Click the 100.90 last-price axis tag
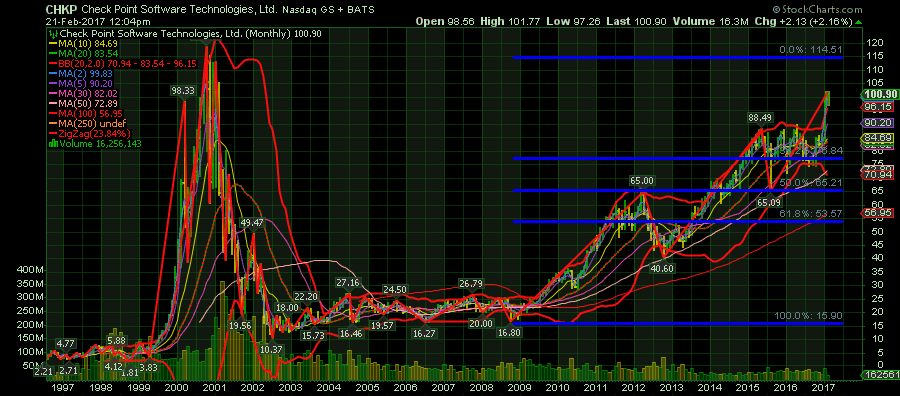900x396 pixels. (880, 95)
